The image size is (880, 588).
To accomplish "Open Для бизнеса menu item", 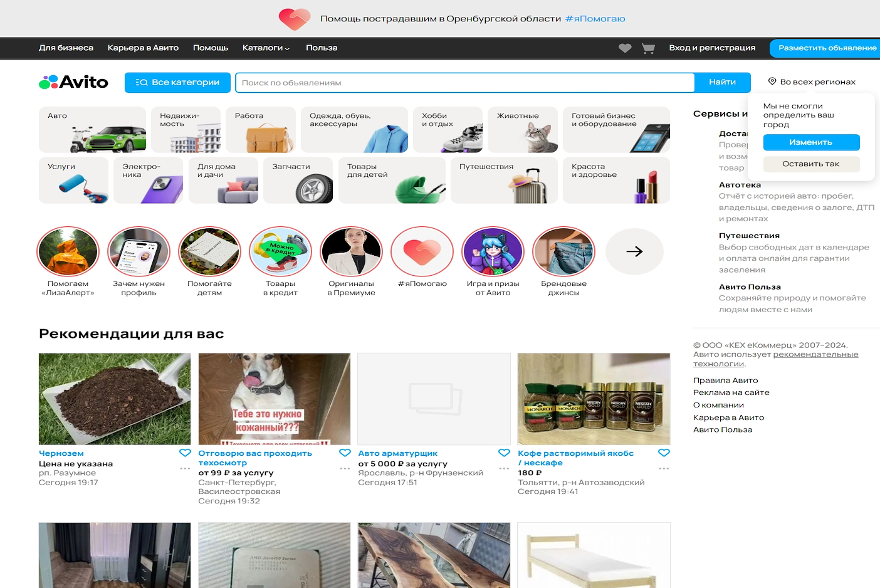I will [x=66, y=48].
